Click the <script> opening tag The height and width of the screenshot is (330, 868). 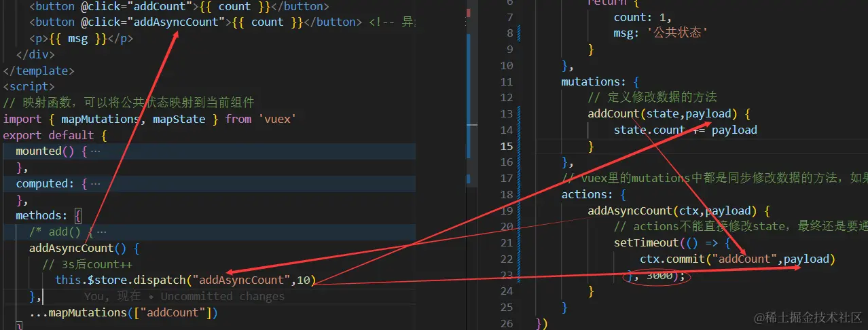coord(29,87)
